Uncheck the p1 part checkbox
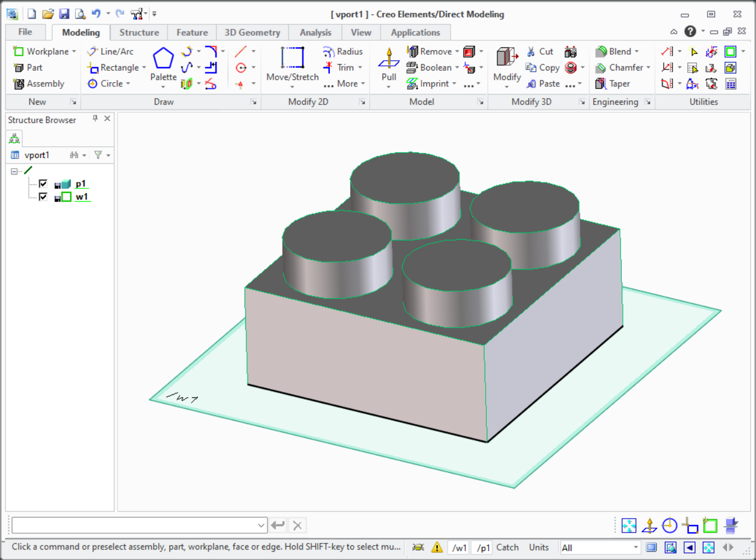The height and width of the screenshot is (560, 756). point(43,184)
